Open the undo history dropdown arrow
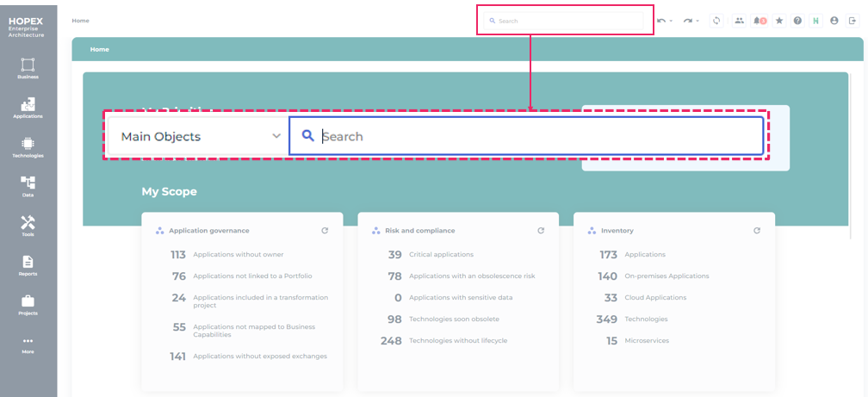 671,21
